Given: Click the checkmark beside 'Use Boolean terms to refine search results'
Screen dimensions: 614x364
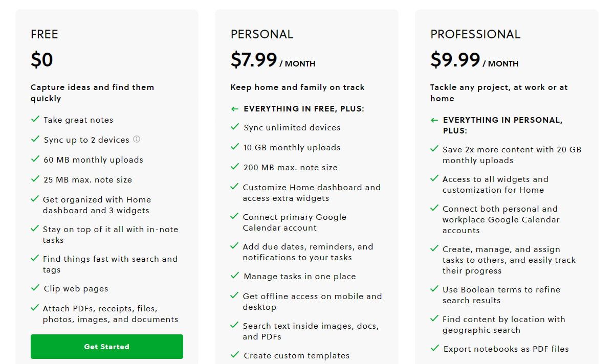Looking at the screenshot, I should tap(434, 288).
